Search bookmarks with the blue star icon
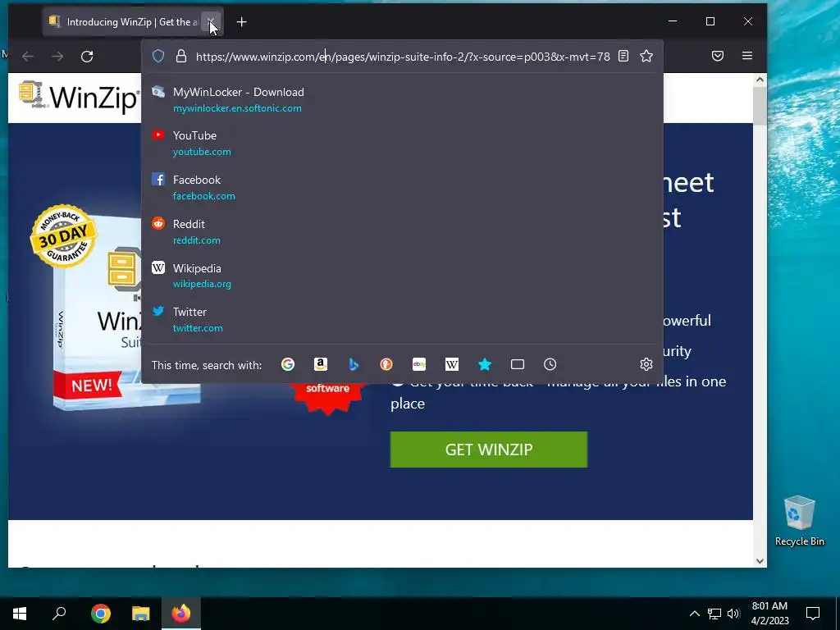This screenshot has width=840, height=630. 485,364
